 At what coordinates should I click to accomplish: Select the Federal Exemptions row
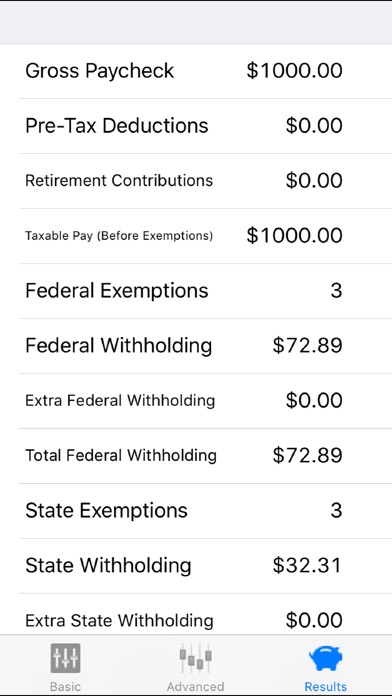pos(196,291)
